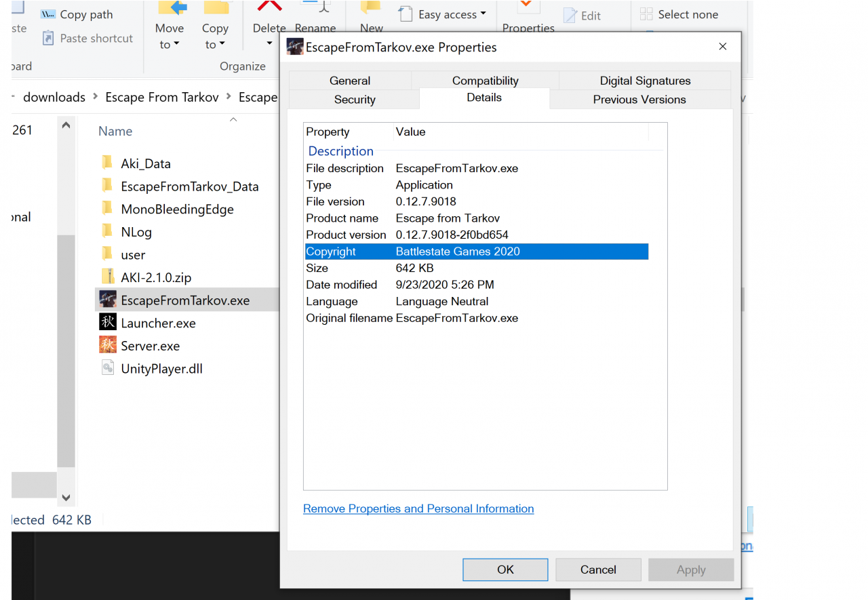Click the Apply button
Image resolution: width=868 pixels, height=600 pixels.
[x=691, y=569]
